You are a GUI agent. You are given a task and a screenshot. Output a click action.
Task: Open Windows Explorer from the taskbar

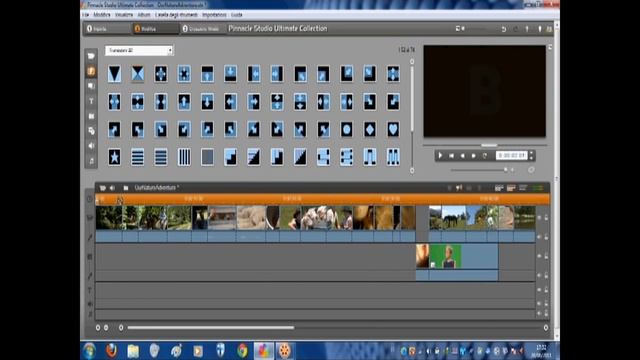coord(133,351)
